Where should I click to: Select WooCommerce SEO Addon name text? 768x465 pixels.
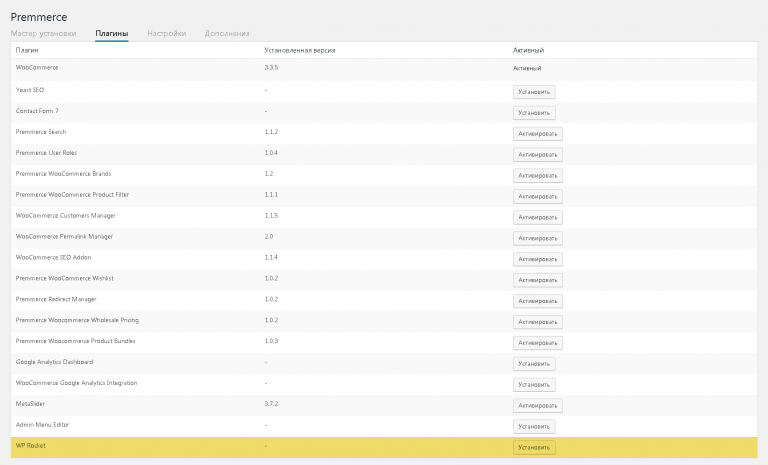click(x=53, y=257)
